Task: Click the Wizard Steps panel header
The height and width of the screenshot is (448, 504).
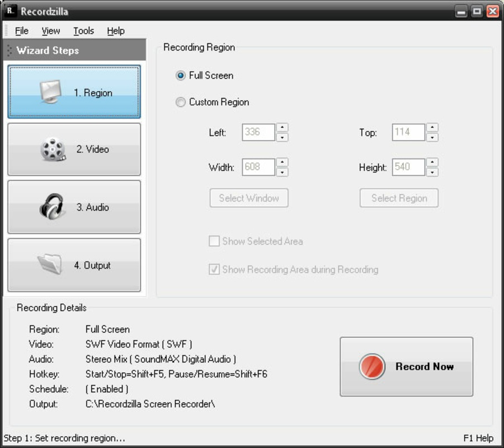Action: point(74,50)
